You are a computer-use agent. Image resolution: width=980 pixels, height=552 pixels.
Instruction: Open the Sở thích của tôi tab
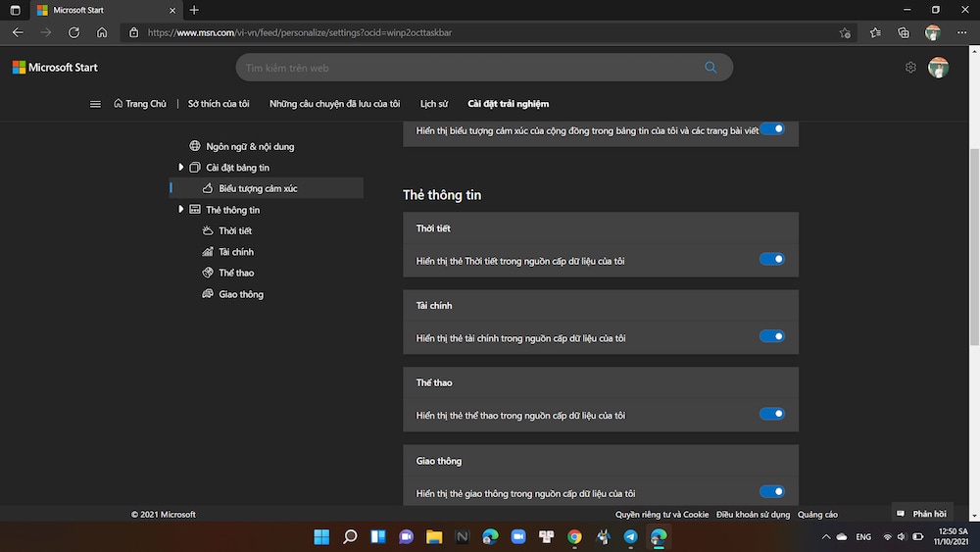219,104
